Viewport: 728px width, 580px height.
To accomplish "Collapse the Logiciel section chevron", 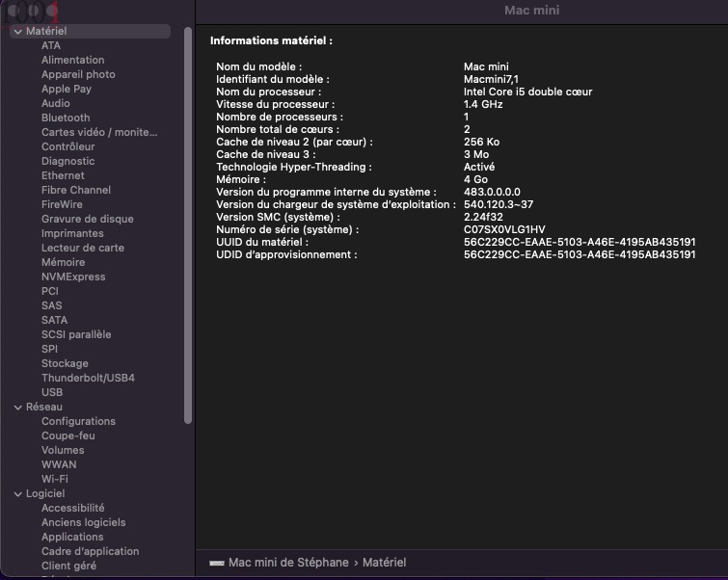I will pyautogui.click(x=17, y=494).
